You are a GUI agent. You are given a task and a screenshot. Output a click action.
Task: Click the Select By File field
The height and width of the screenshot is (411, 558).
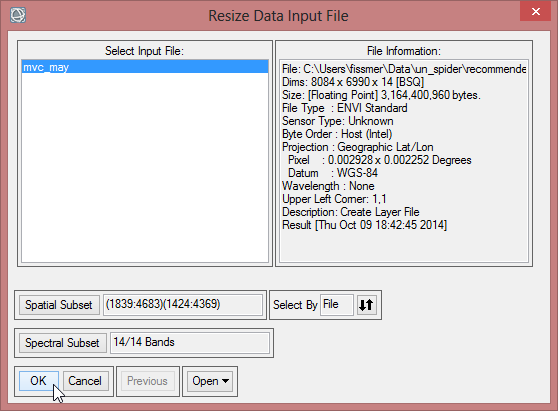pos(337,305)
